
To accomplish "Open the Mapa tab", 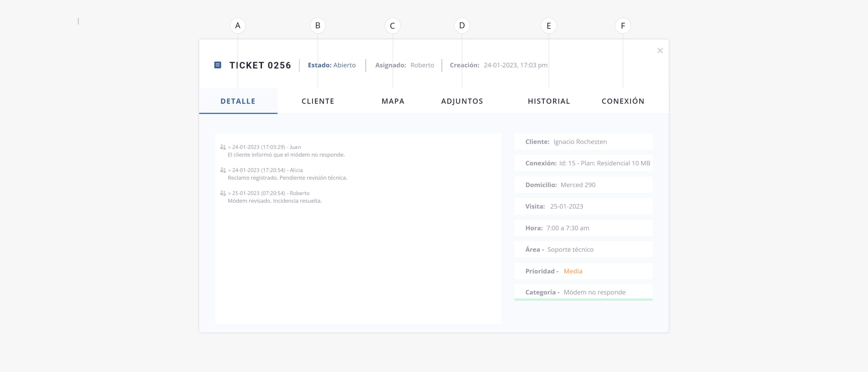I will pyautogui.click(x=393, y=101).
